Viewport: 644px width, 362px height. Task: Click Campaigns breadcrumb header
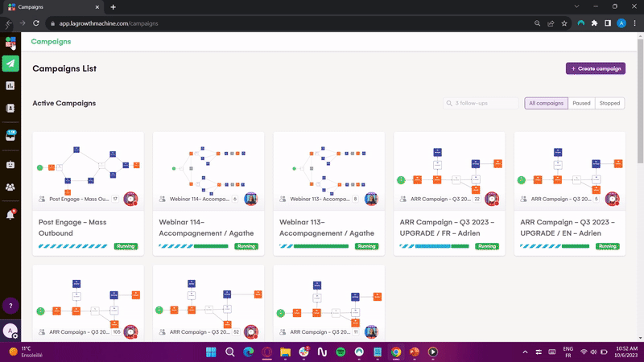coord(51,42)
